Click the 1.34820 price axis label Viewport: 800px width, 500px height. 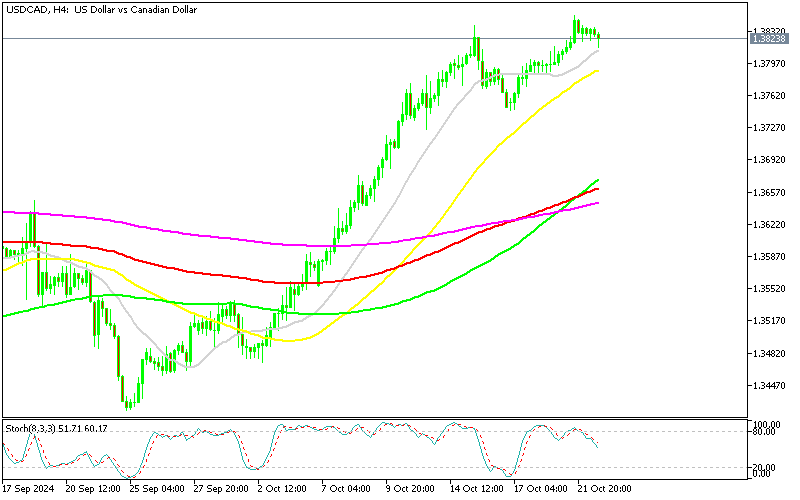pos(769,354)
